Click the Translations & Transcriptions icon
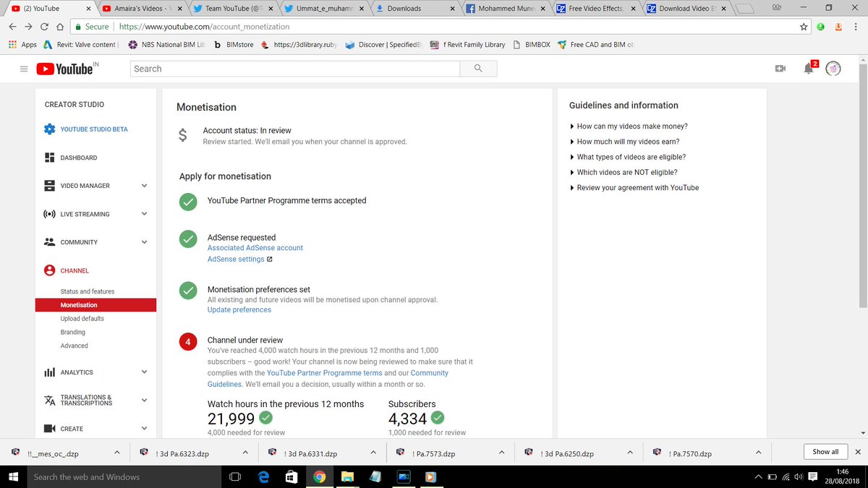 point(49,401)
